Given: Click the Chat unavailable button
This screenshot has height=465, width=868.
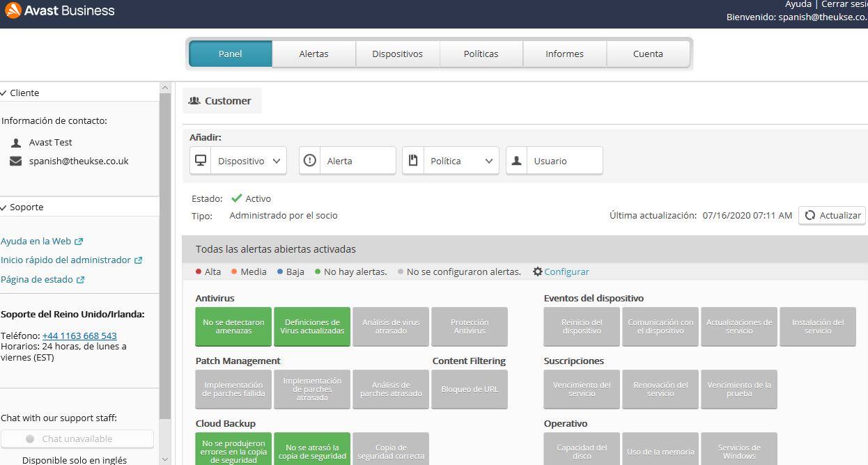Looking at the screenshot, I should [x=77, y=439].
